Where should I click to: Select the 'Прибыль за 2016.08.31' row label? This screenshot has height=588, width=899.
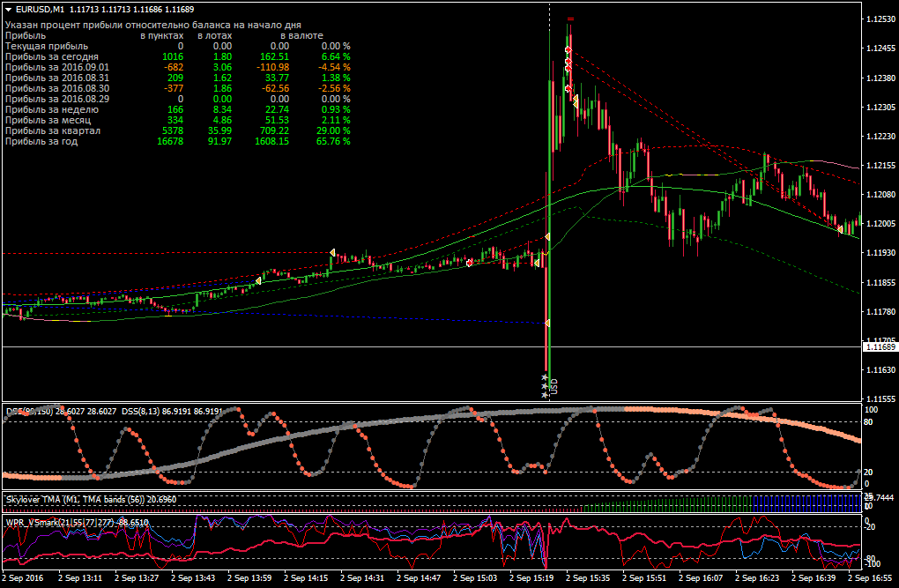[x=56, y=78]
